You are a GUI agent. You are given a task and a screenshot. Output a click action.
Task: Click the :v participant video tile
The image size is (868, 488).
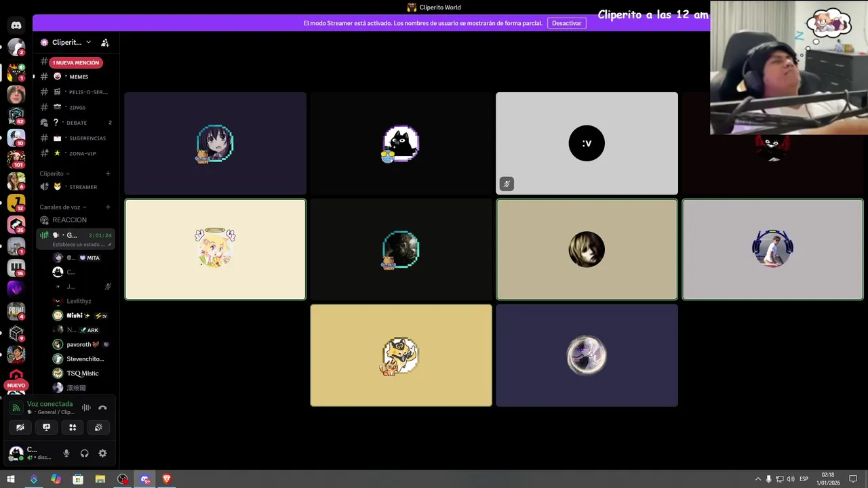[587, 143]
